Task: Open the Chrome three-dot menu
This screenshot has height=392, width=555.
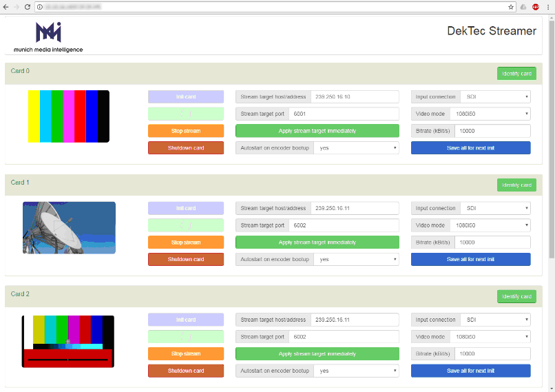Action: click(548, 6)
